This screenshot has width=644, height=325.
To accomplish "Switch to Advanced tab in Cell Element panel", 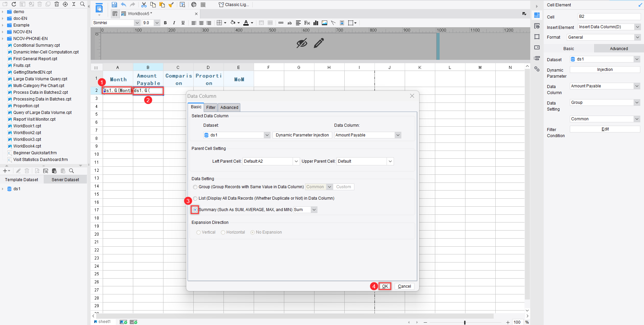I will [619, 49].
